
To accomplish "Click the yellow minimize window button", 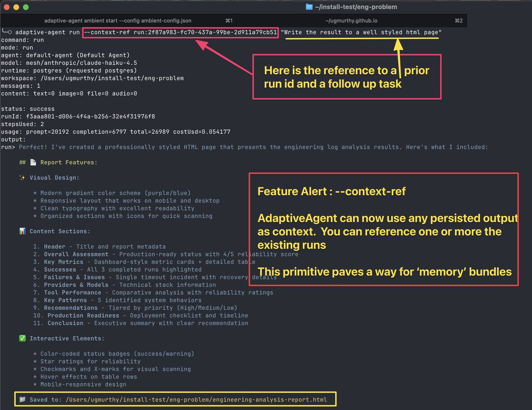I will point(16,7).
